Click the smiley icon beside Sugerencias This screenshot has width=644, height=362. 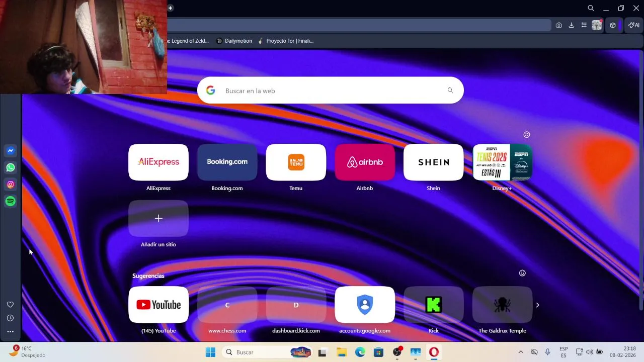pyautogui.click(x=522, y=273)
